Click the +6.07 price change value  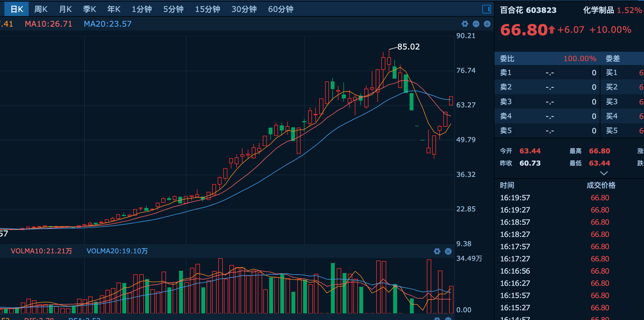pyautogui.click(x=571, y=30)
